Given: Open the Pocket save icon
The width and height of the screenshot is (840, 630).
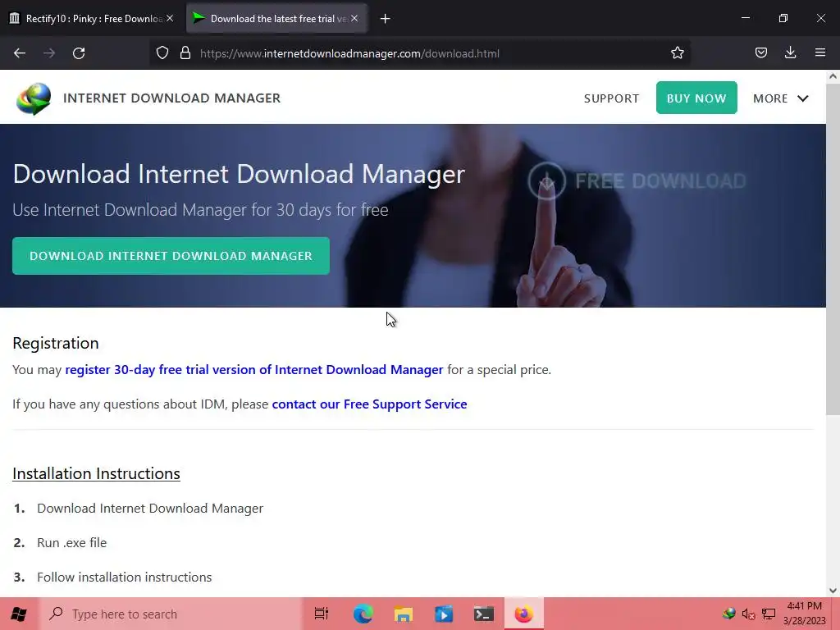Looking at the screenshot, I should click(760, 52).
